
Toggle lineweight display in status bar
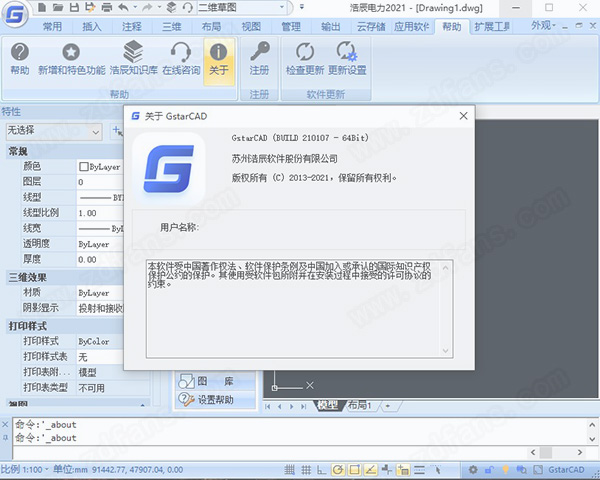click(419, 470)
